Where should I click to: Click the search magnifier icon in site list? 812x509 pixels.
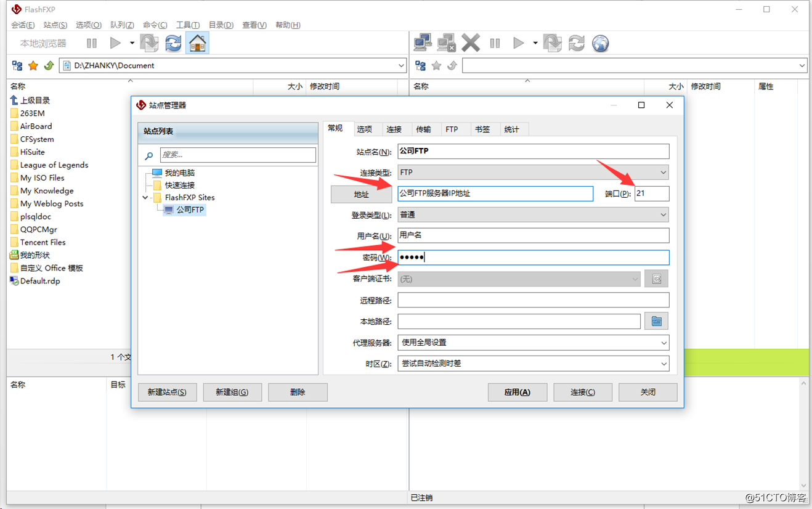click(x=148, y=155)
